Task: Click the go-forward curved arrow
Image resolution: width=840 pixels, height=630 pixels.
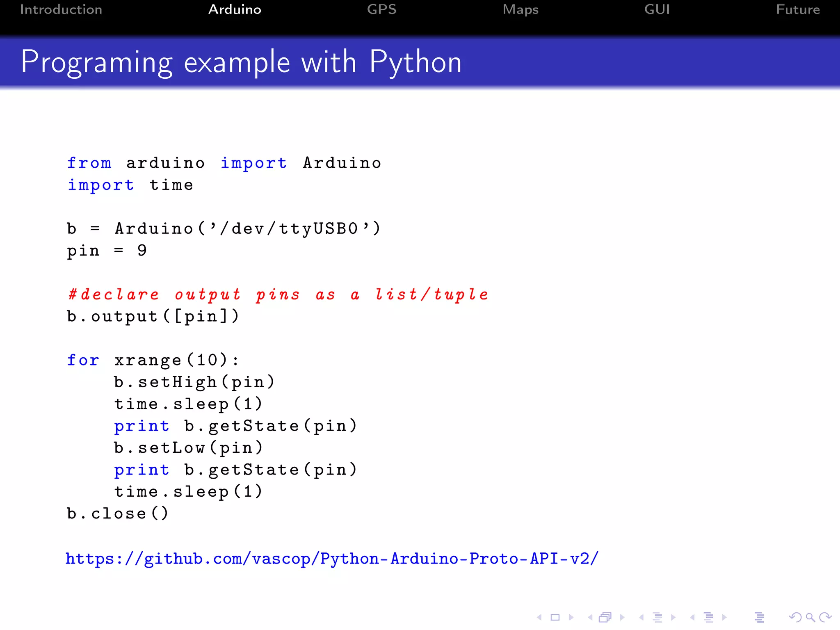Action: (x=825, y=617)
